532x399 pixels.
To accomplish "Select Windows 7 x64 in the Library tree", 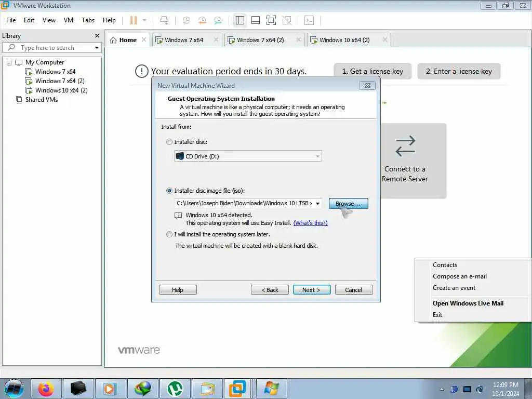I will (55, 72).
